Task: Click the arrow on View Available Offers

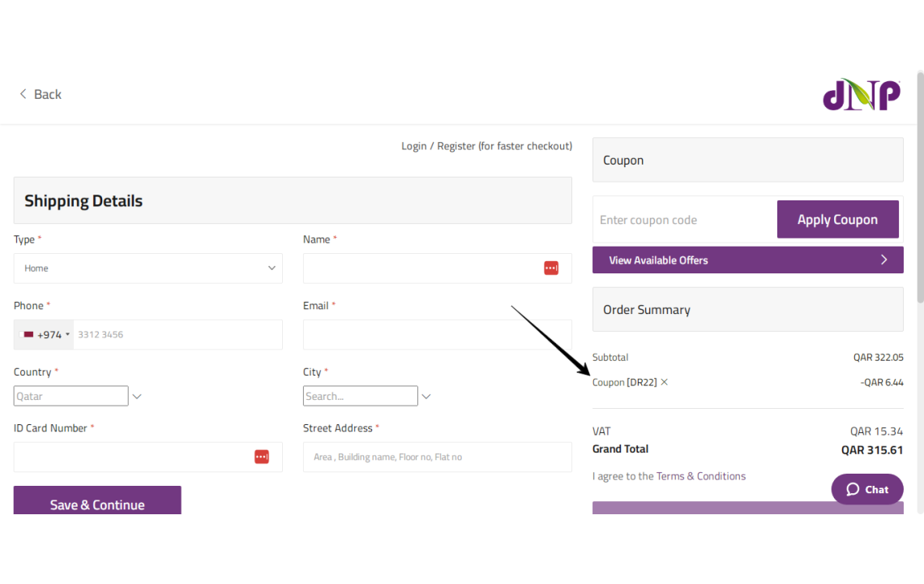Action: click(884, 260)
